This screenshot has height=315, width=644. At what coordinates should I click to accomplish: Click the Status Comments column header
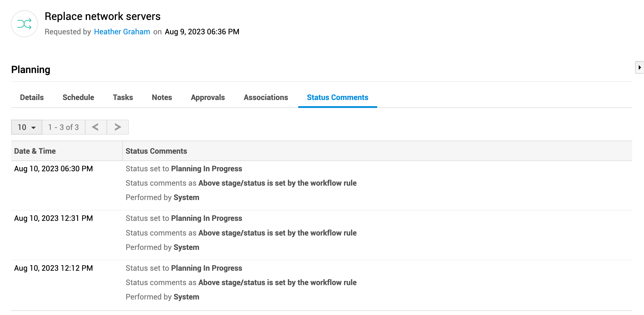click(x=156, y=151)
